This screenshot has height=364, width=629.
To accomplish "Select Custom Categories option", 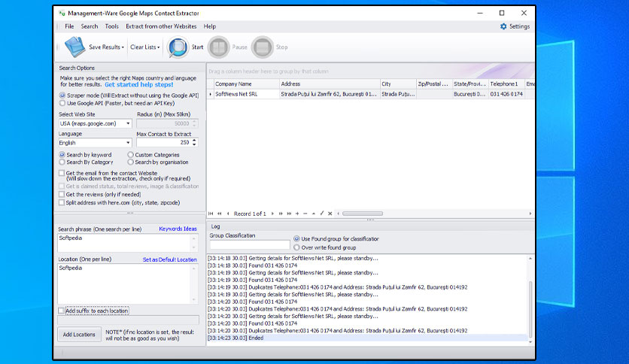I will pos(130,155).
